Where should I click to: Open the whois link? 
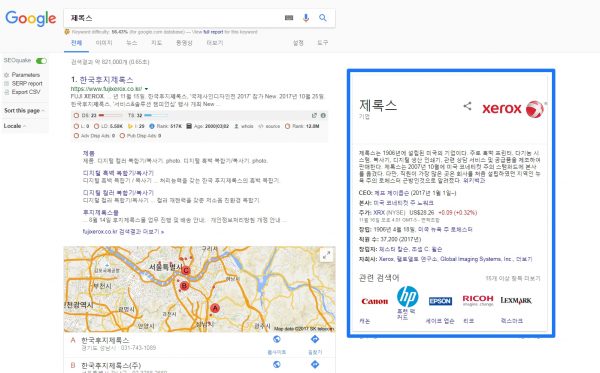[x=247, y=126]
